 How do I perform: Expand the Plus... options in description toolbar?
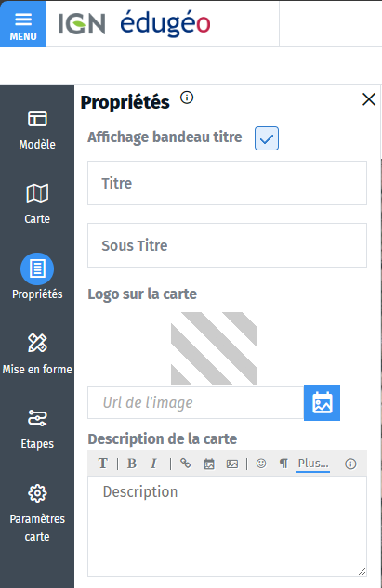tap(313, 464)
